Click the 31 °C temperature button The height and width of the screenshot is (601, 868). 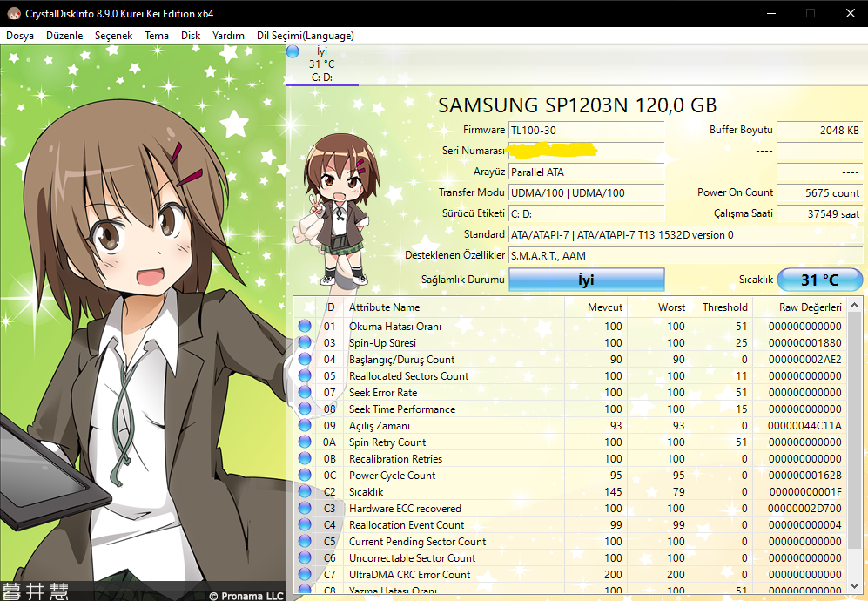tap(818, 280)
